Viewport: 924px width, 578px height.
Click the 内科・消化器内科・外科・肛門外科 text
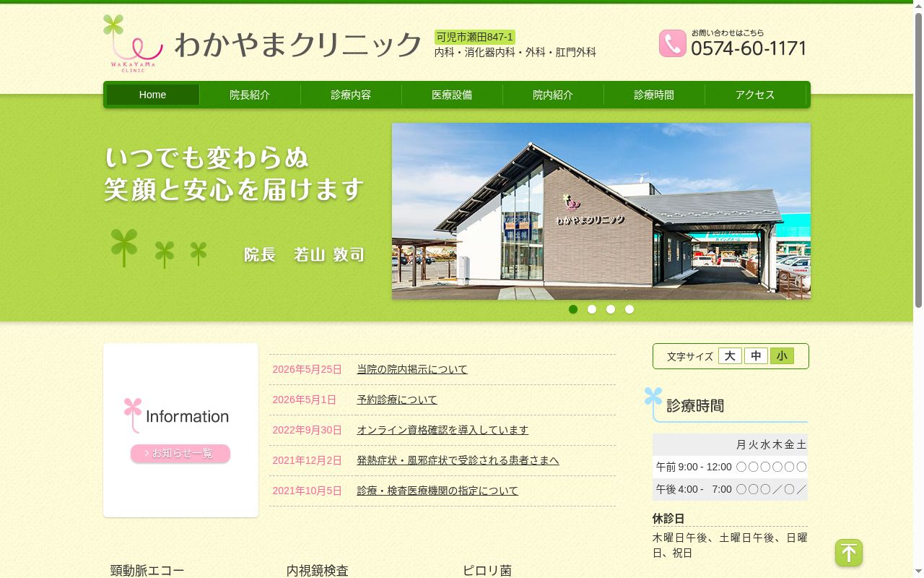pos(515,52)
